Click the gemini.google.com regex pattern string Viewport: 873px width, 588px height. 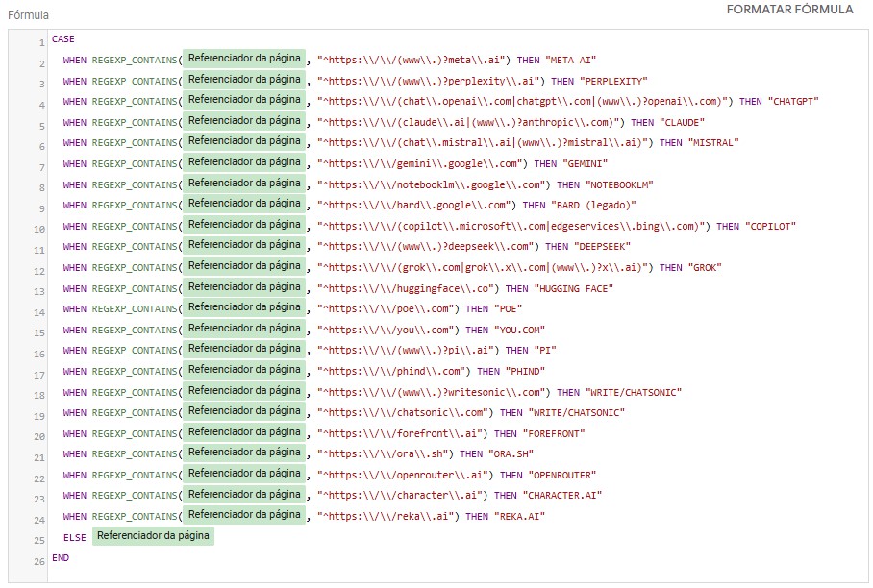(x=420, y=164)
